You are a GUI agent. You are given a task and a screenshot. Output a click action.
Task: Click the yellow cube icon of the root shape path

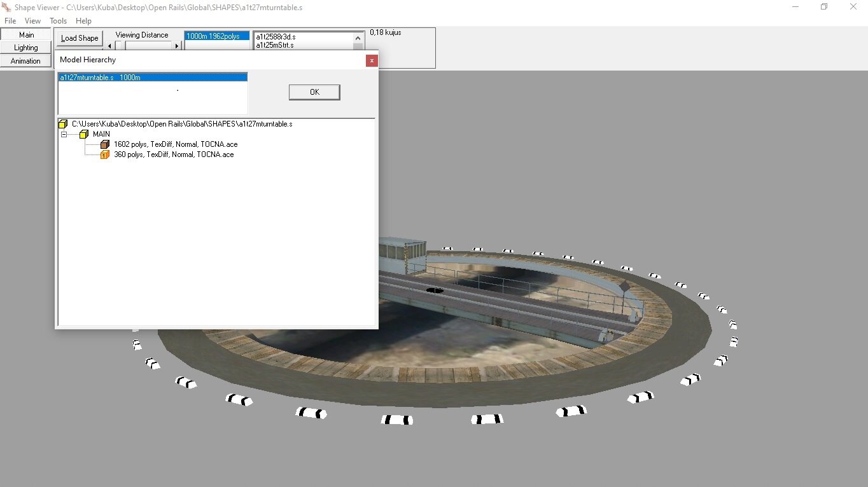[62, 124]
